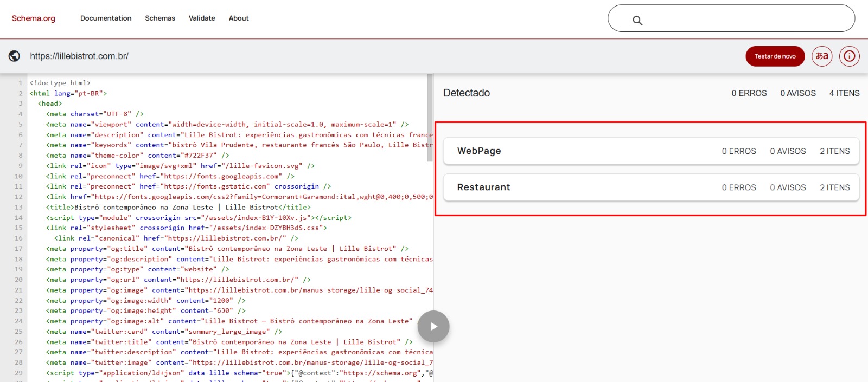Click the html lang pt-BR code line
This screenshot has height=382, width=868.
coord(68,93)
